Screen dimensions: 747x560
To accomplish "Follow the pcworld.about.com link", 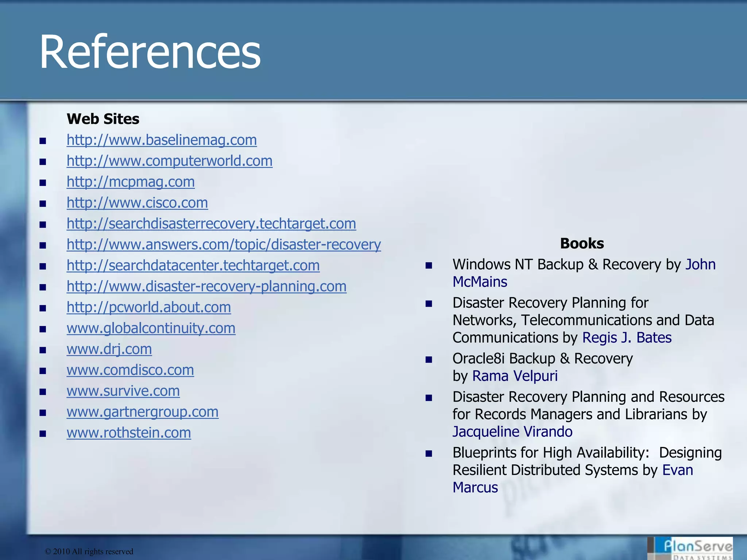I will pos(148,307).
